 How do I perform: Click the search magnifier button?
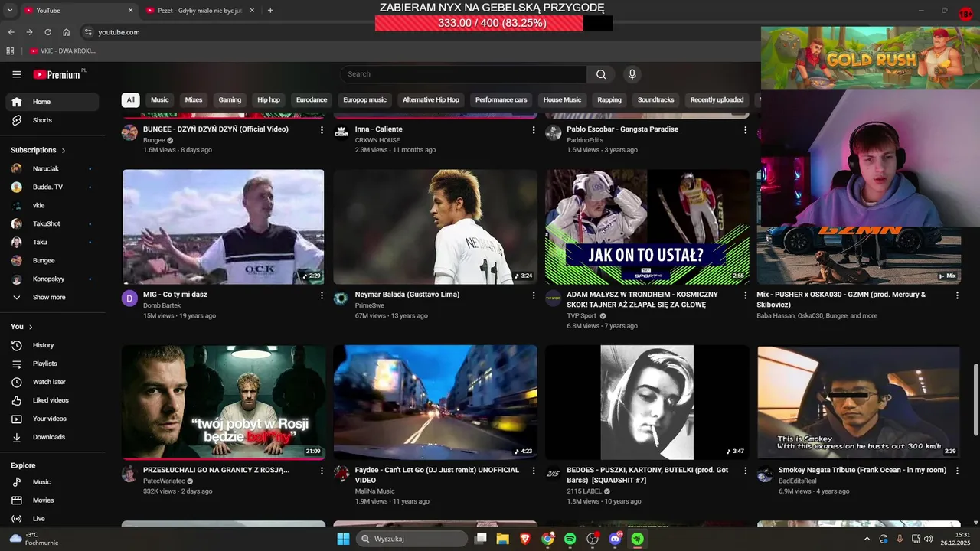(601, 74)
